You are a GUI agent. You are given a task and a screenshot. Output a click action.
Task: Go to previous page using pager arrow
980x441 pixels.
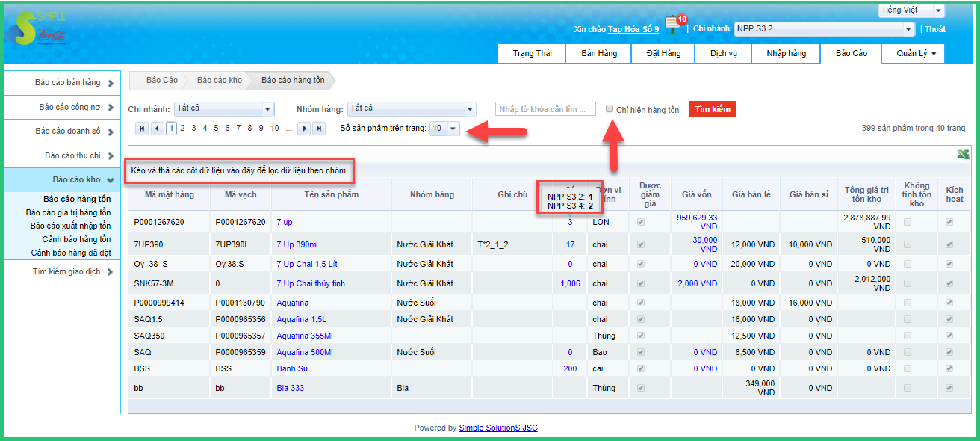[x=157, y=129]
